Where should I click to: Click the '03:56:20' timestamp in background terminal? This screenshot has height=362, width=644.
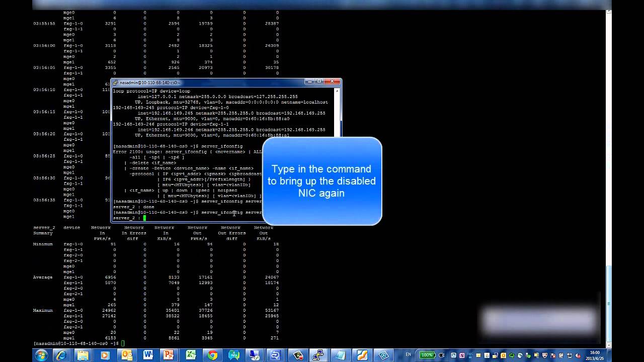coord(44,134)
